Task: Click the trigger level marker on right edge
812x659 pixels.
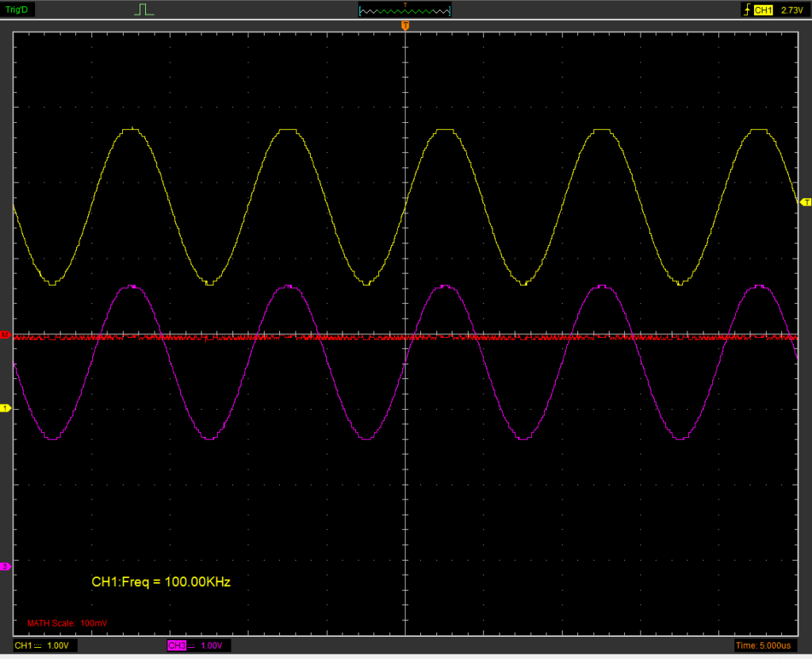Action: click(806, 202)
